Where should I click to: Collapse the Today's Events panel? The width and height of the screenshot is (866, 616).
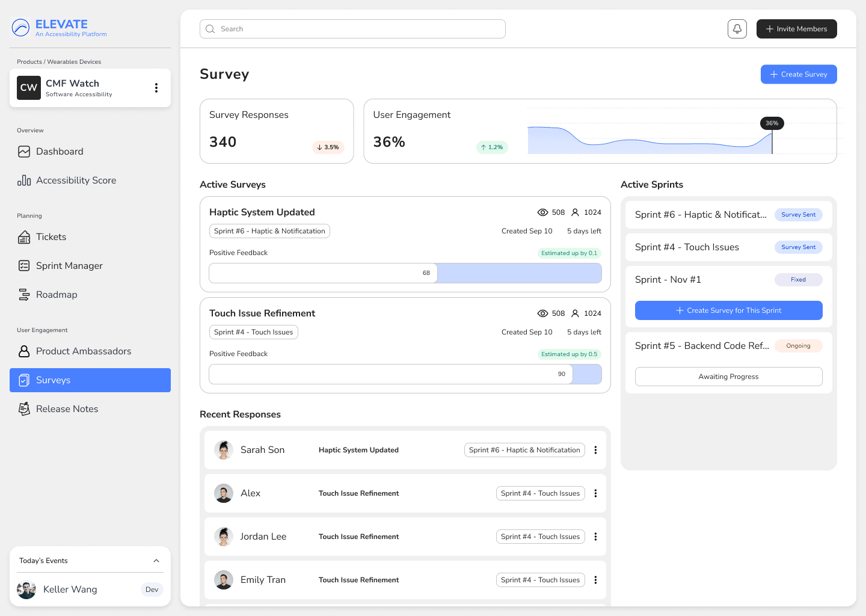(x=156, y=561)
